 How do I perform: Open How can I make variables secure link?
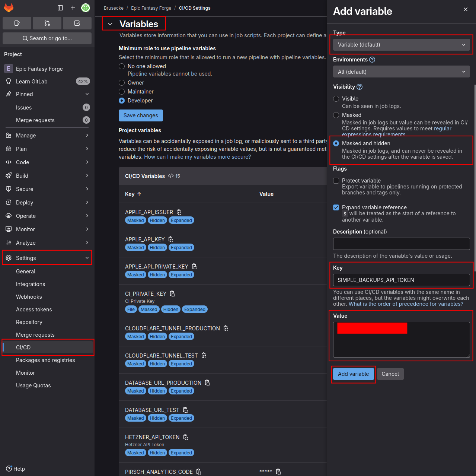pos(198,157)
